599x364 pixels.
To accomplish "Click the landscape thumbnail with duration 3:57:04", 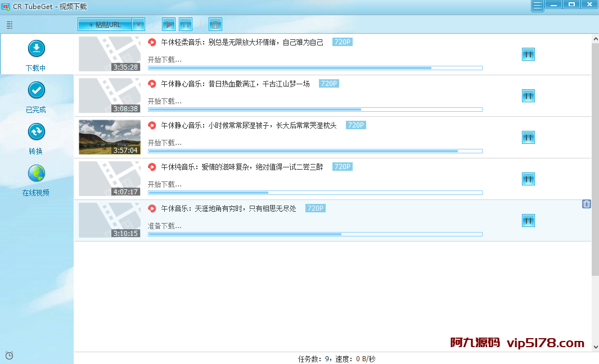I will (110, 137).
